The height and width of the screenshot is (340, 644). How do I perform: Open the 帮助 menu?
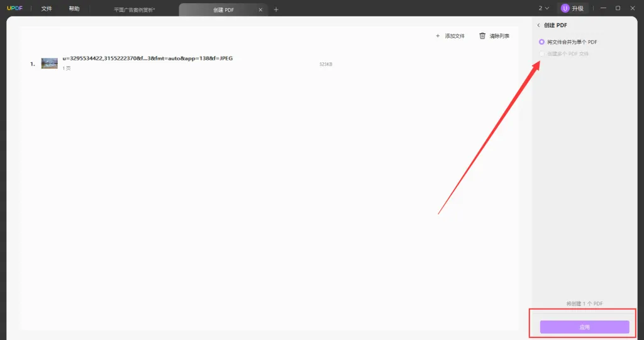[74, 9]
